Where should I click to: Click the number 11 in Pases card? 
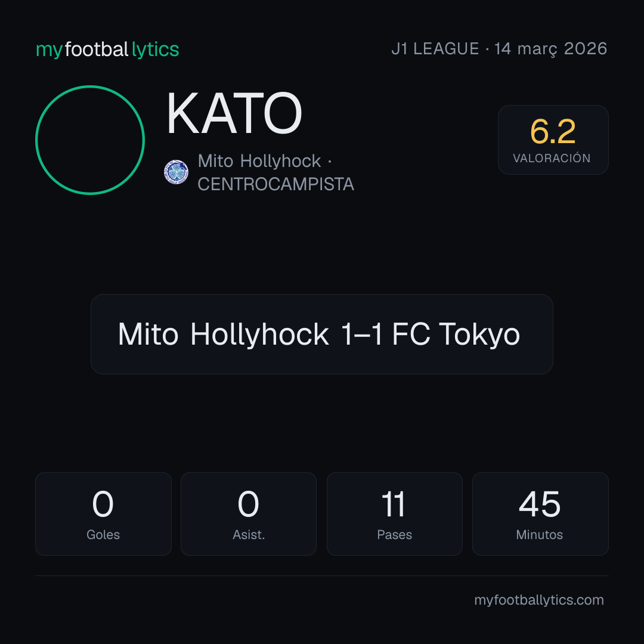[394, 504]
